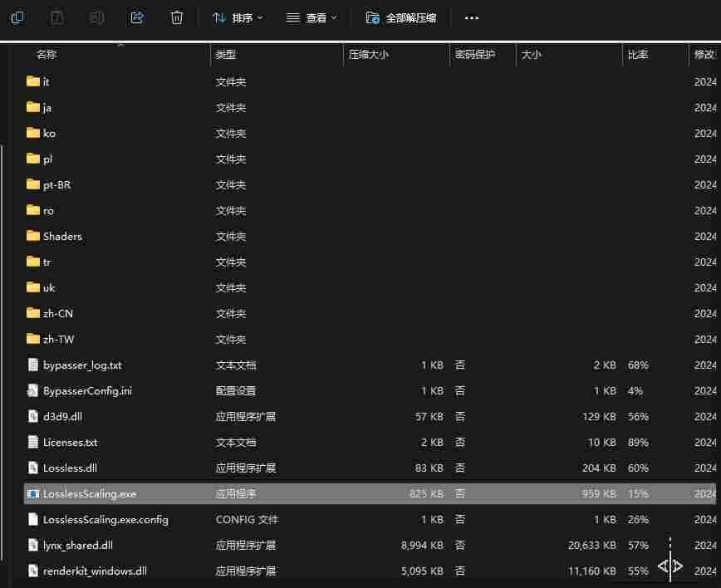Viewport: 721px width, 588px height.
Task: Click the text file icon for bypasser_log.txt
Action: click(33, 365)
